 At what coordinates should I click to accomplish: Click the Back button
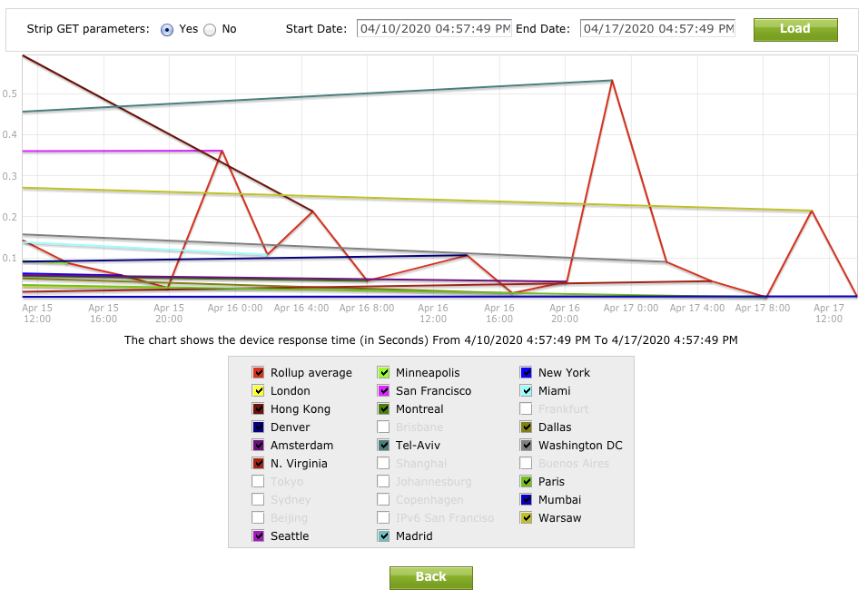(431, 577)
